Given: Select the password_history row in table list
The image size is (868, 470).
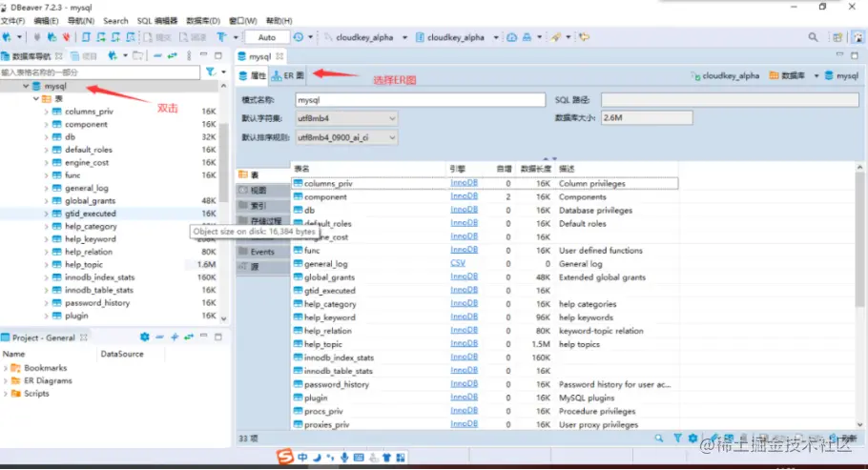Looking at the screenshot, I should pyautogui.click(x=485, y=384).
